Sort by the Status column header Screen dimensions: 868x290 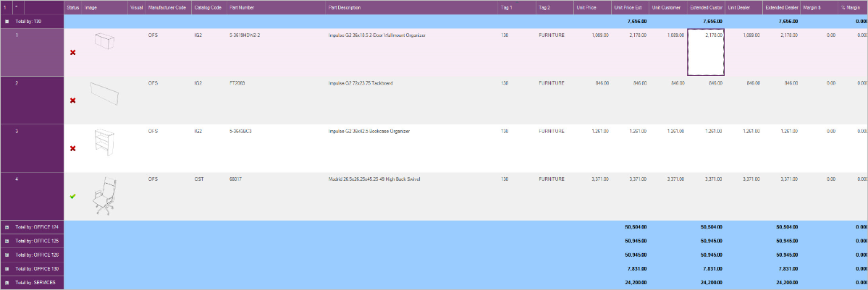point(73,8)
